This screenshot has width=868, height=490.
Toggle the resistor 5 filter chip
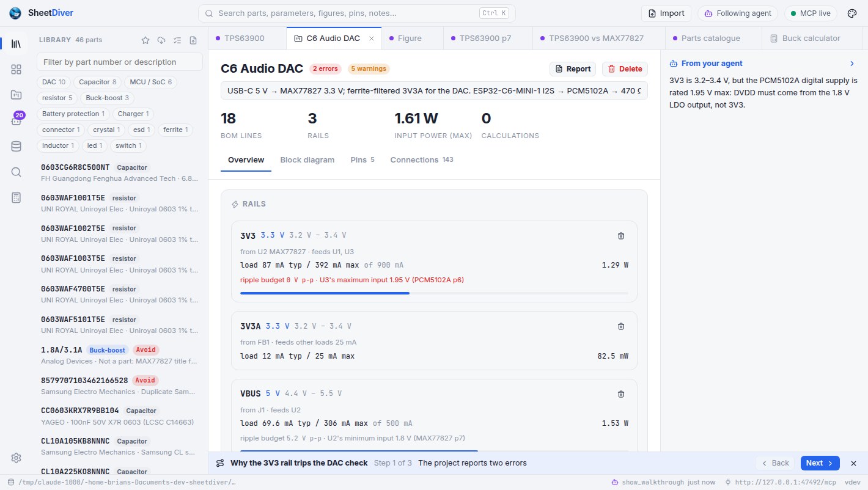(57, 98)
